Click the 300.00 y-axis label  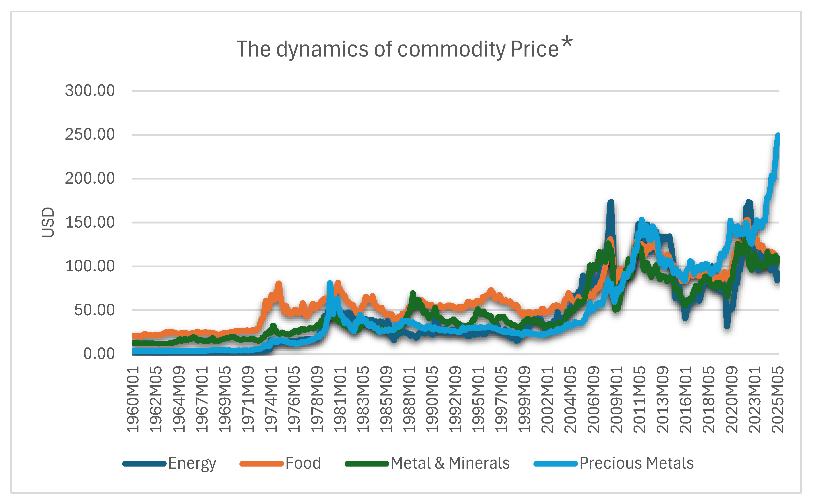(90, 91)
